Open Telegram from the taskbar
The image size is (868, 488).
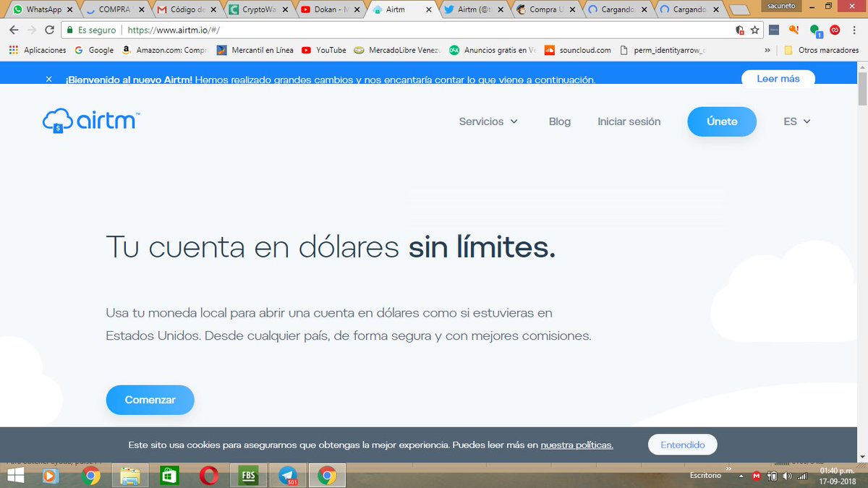288,476
